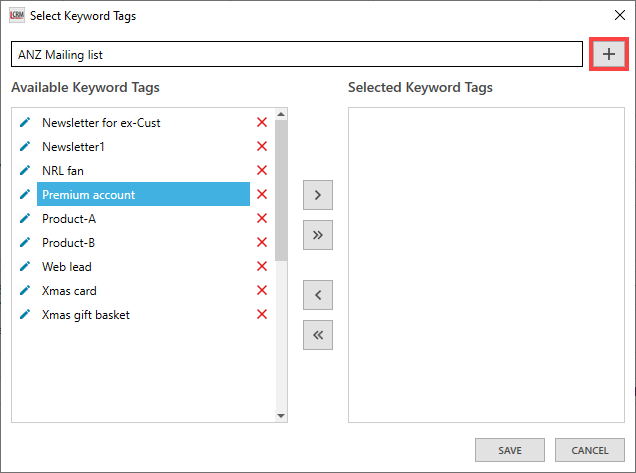Remove all tags using double left arrow
The image size is (636, 473).
click(317, 335)
